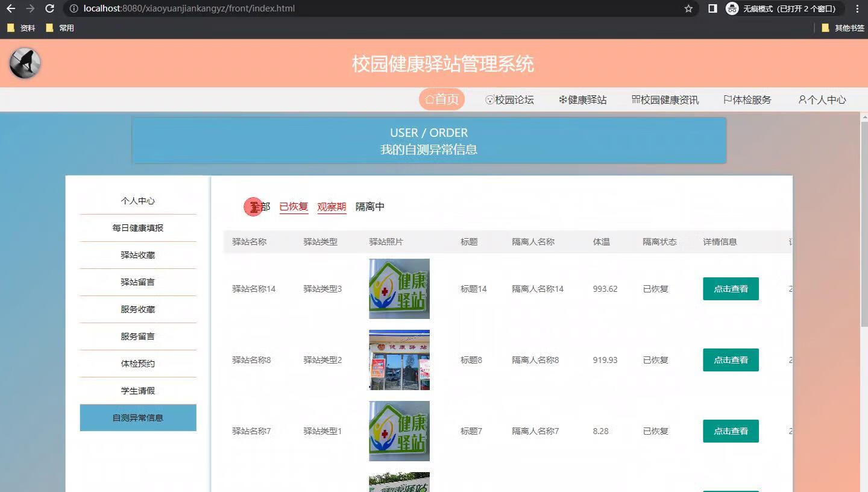Viewport: 868px width, 492px height.
Task: Select 服务留言 in the sidebar
Action: (138, 336)
